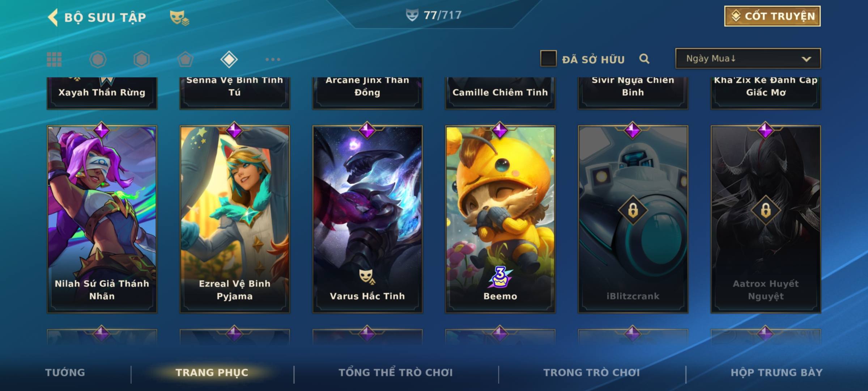The width and height of the screenshot is (868, 391).
Task: Open the three-dots more filters icon
Action: [273, 59]
